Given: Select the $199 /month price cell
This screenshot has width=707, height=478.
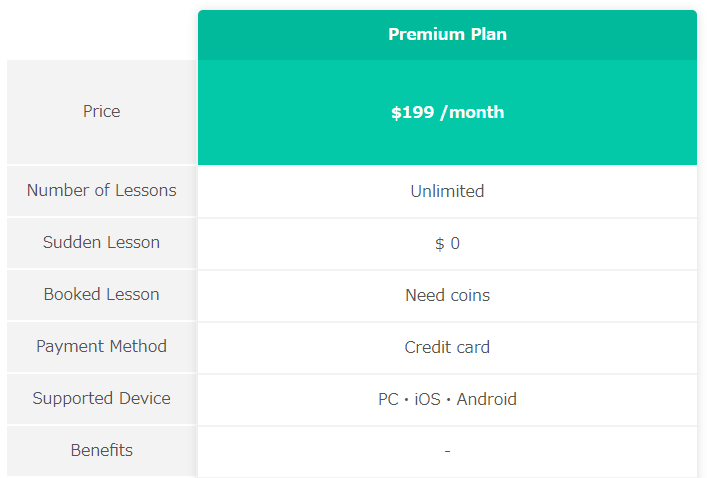Looking at the screenshot, I should tap(447, 112).
